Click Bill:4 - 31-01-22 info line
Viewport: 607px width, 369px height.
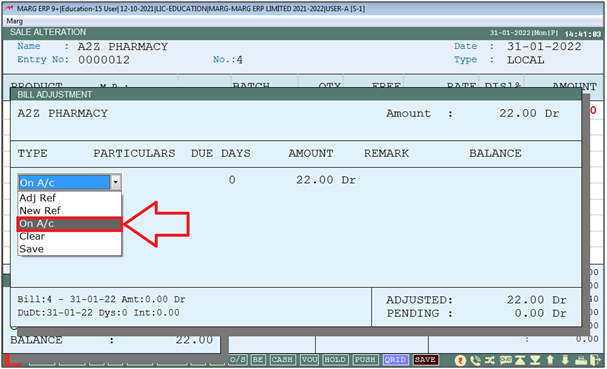(101, 299)
